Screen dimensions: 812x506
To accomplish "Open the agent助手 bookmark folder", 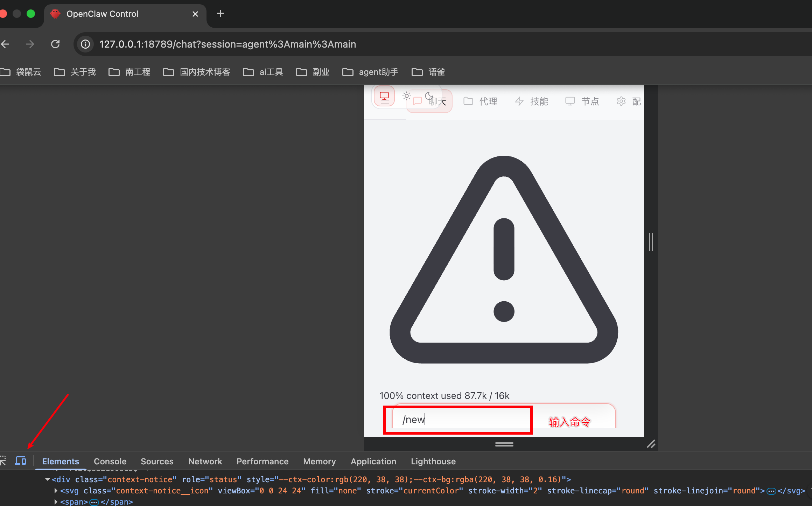I will (x=370, y=72).
